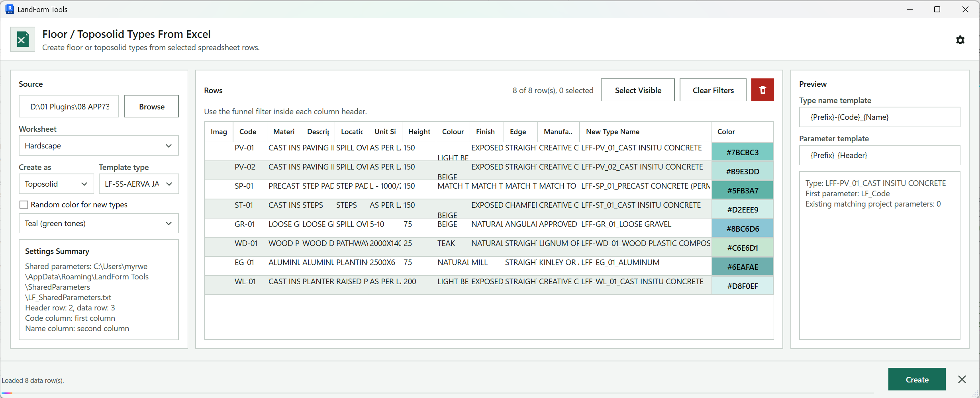Edit the Type name template field

(x=880, y=117)
